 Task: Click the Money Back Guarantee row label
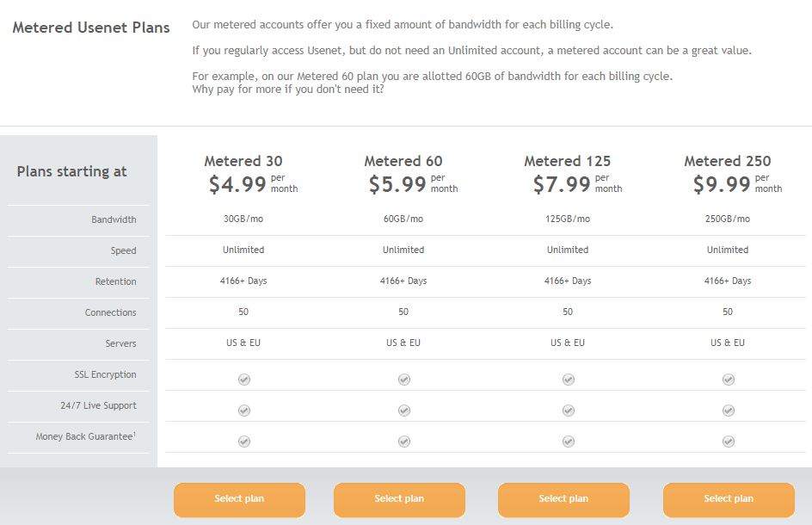point(85,437)
